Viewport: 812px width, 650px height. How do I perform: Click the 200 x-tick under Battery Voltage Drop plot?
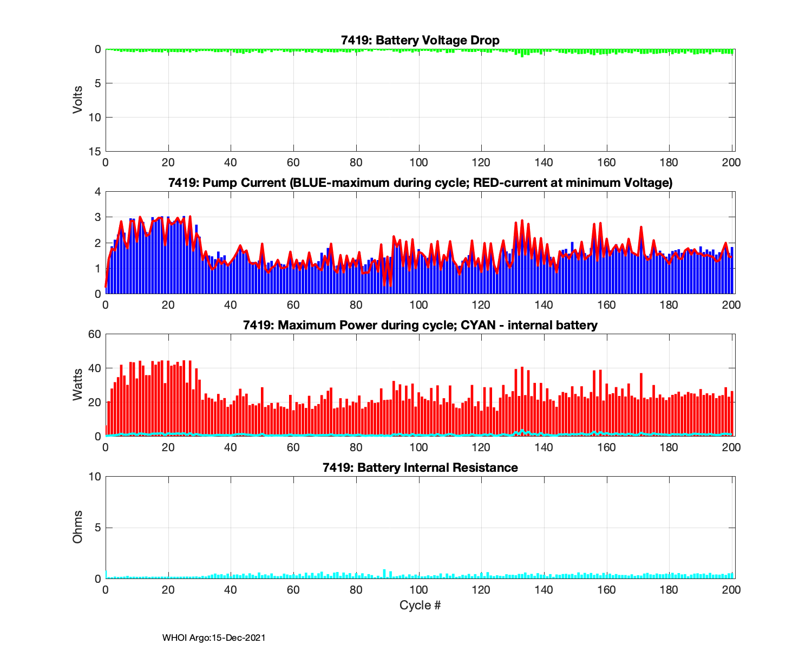point(732,162)
